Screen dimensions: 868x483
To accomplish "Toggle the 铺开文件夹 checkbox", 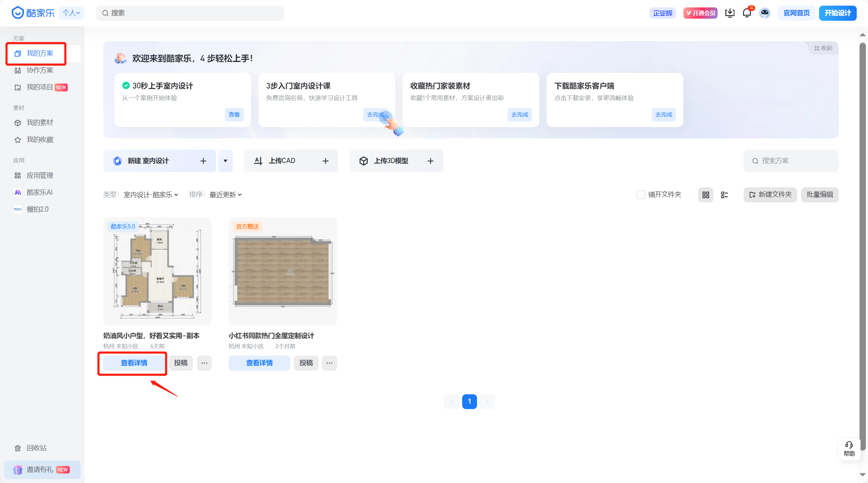I will point(641,195).
